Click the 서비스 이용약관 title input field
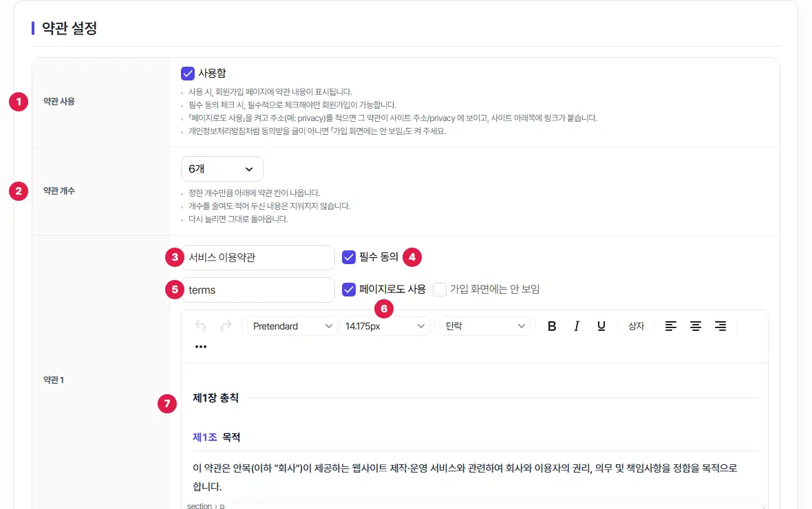This screenshot has width=812, height=509. [258, 257]
